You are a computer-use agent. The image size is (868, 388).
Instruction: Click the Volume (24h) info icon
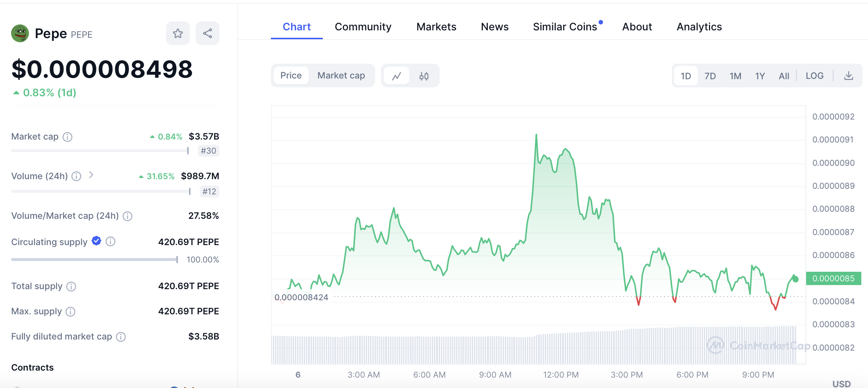point(76,176)
